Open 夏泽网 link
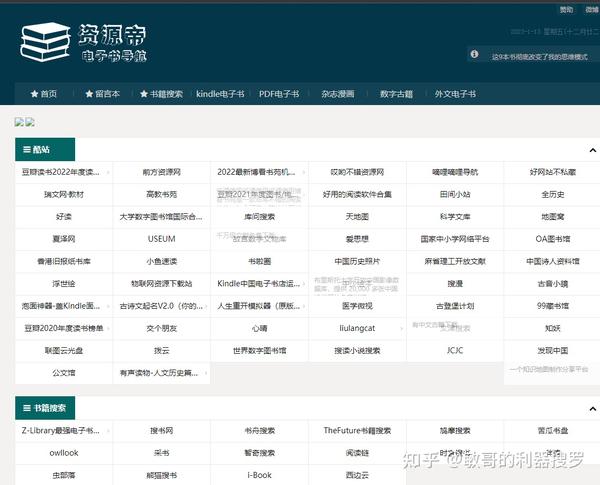The width and height of the screenshot is (600, 485). (x=64, y=239)
